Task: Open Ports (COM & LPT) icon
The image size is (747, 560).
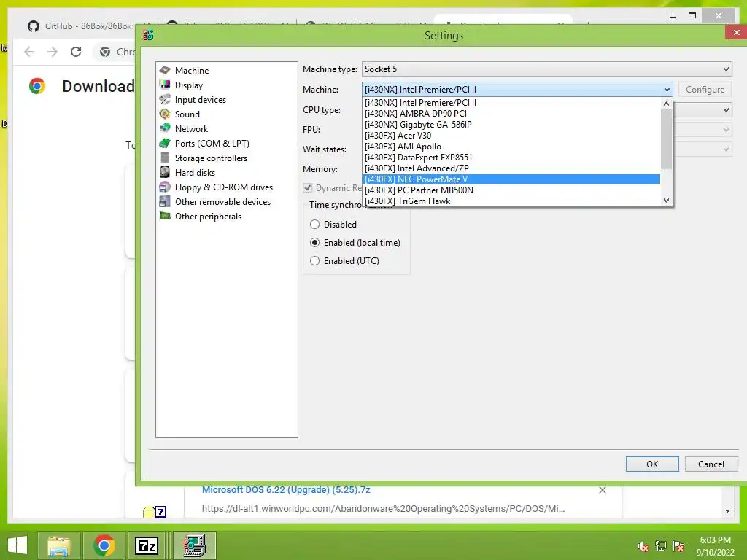Action: (165, 144)
